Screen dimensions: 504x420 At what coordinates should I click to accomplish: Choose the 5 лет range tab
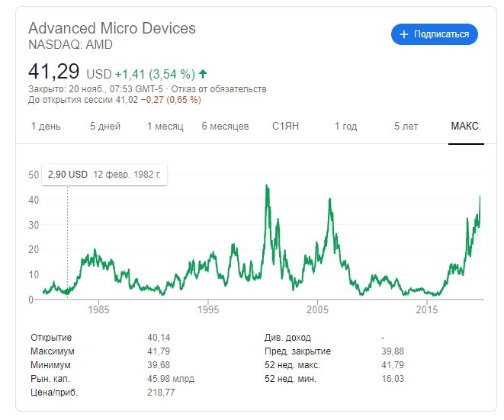click(406, 127)
